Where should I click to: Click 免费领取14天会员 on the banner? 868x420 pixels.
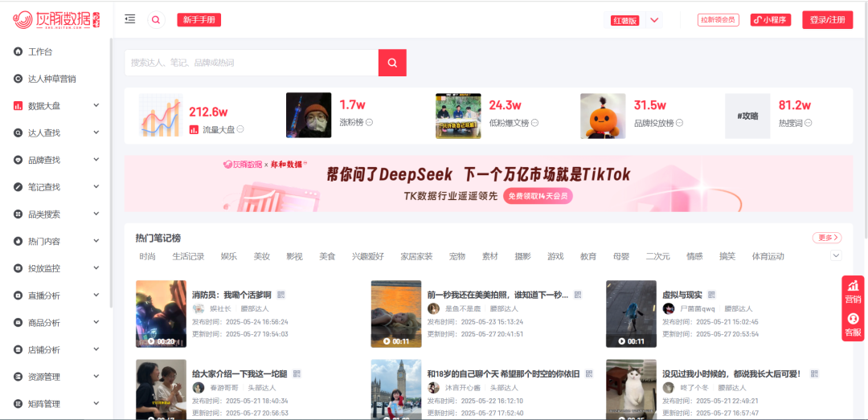(x=538, y=196)
